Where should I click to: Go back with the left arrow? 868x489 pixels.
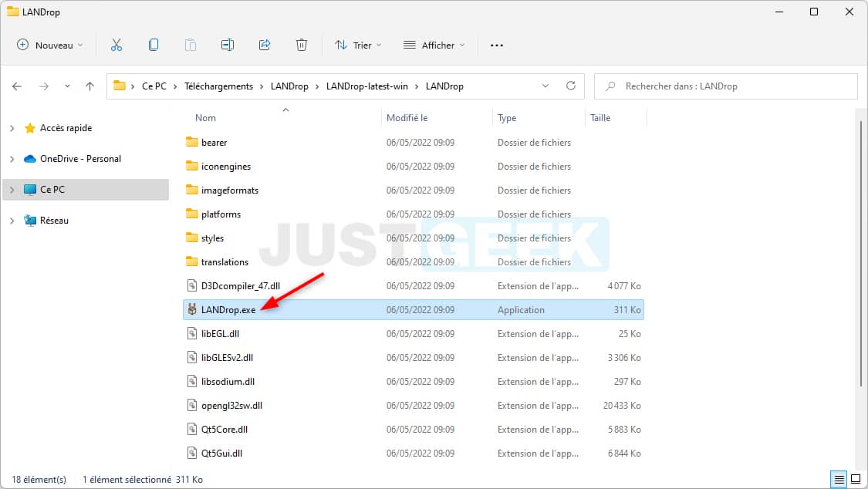[17, 86]
